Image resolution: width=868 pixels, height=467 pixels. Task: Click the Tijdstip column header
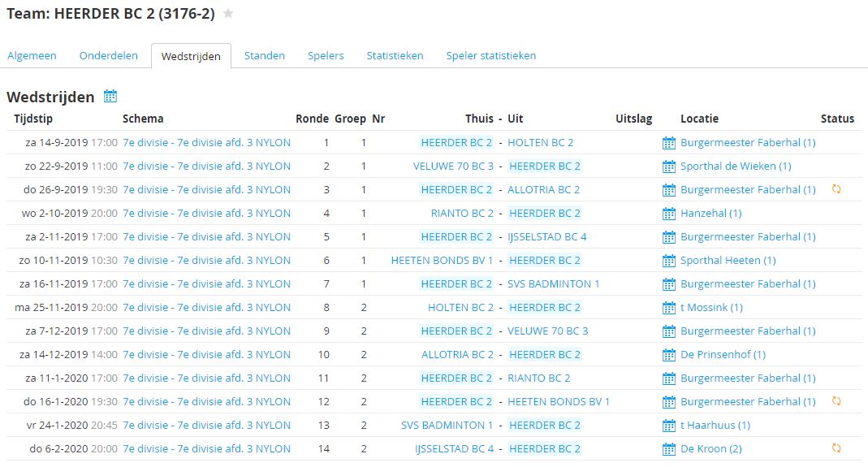coord(33,119)
